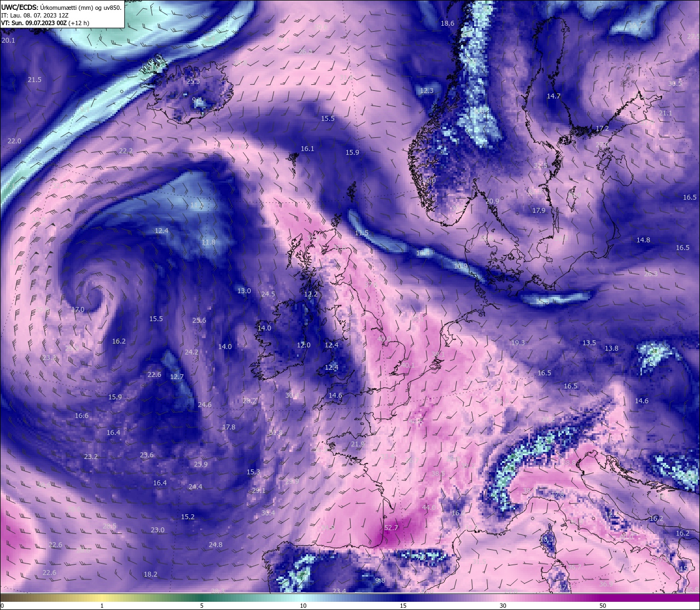Screen dimensions: 700x610
Task: Click the 13.0 value west of Scotland
Action: [x=244, y=291]
